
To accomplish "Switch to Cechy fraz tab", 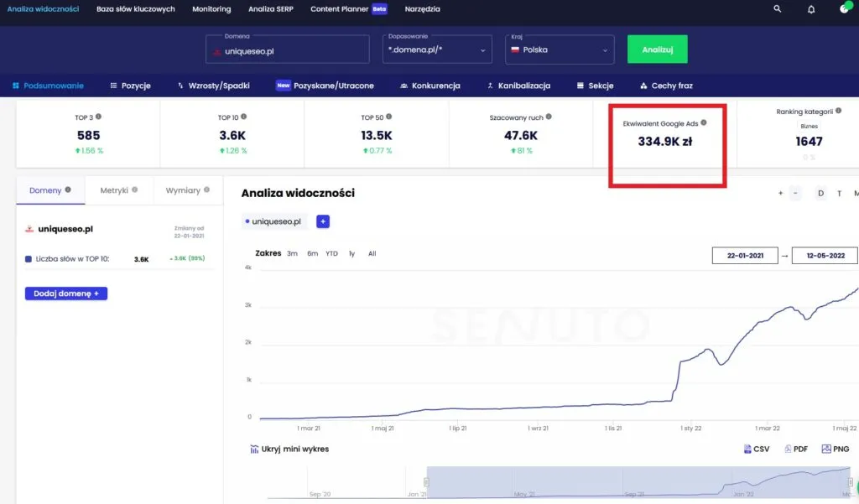I will tap(666, 86).
